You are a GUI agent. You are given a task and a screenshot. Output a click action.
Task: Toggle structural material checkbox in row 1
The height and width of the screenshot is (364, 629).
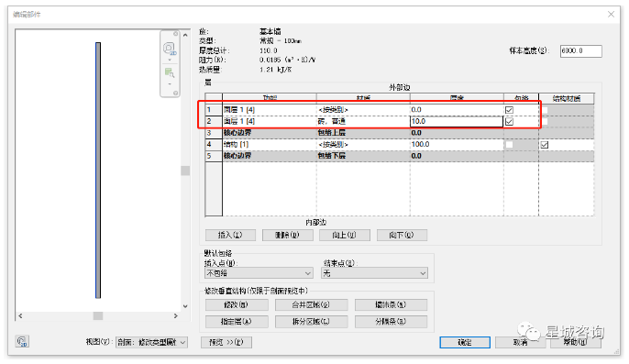pyautogui.click(x=545, y=110)
